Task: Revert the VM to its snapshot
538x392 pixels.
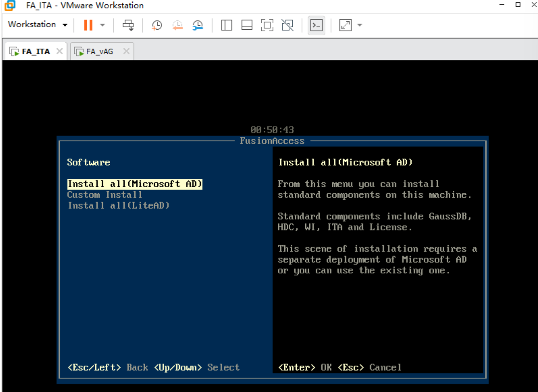Action: (177, 25)
